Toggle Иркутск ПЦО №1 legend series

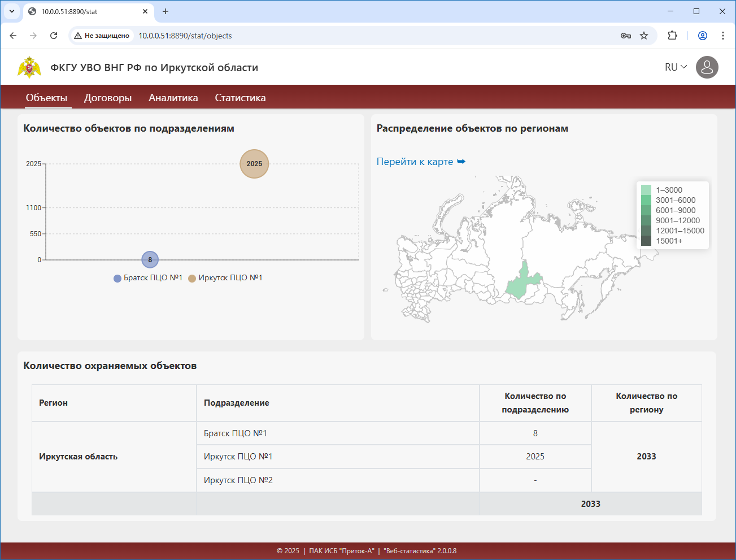pyautogui.click(x=225, y=278)
